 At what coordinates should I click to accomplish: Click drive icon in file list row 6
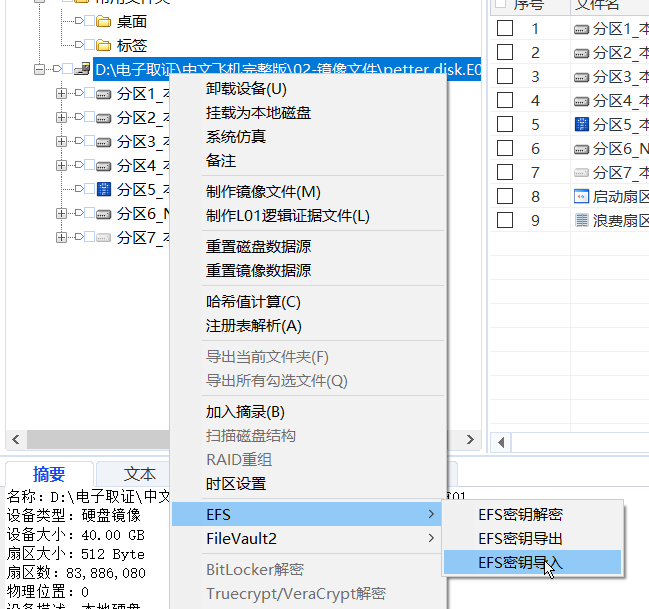(x=582, y=149)
